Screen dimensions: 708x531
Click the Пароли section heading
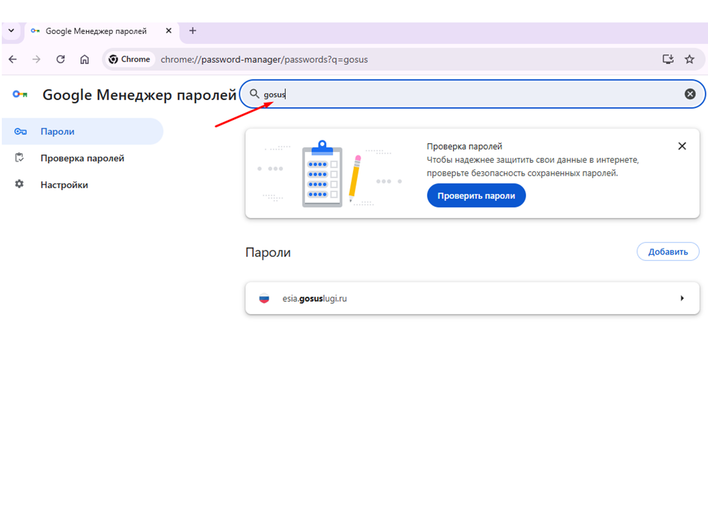(x=268, y=252)
